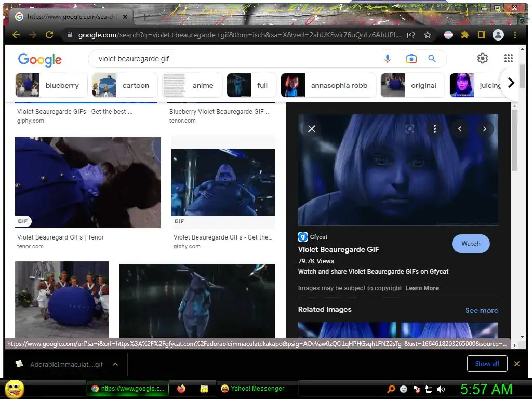532x399 pixels.
Task: Search inside image with lens icon
Action: click(x=410, y=129)
